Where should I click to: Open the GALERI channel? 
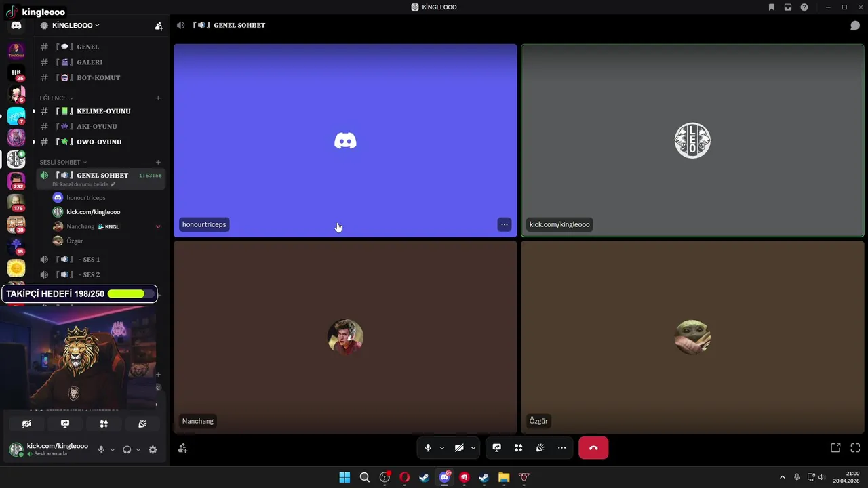click(100, 62)
